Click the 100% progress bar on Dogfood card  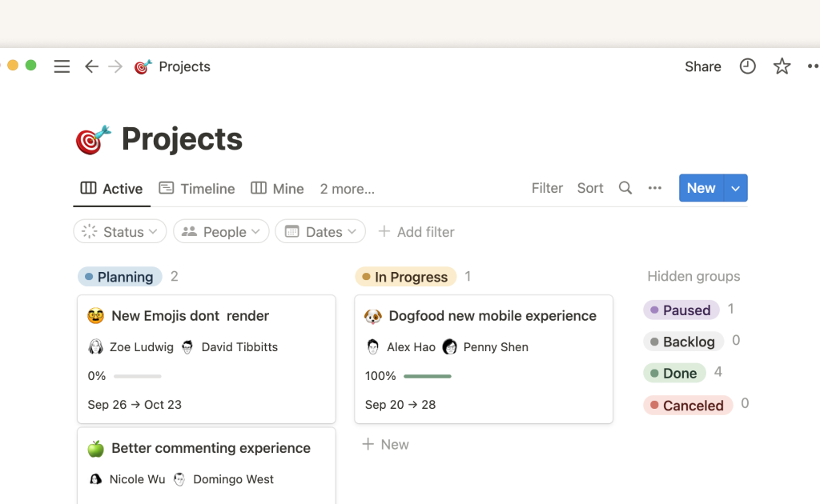tap(428, 376)
